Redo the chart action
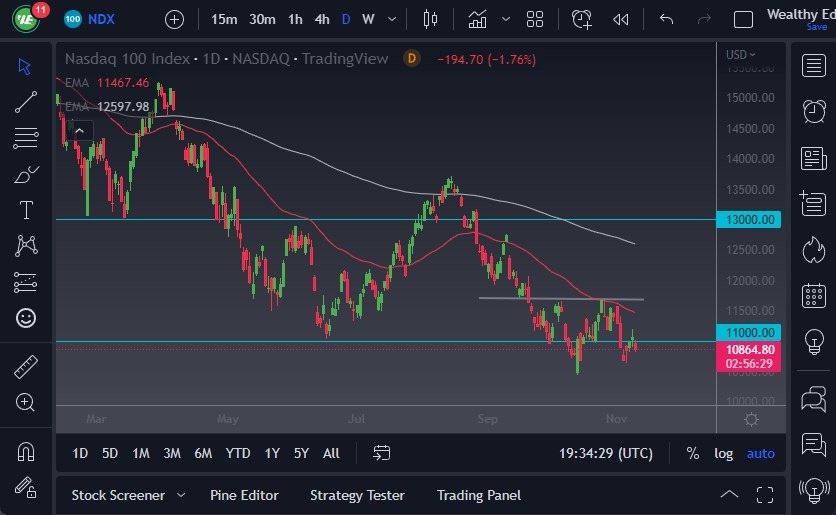Screen dimensions: 836x515 click(704, 20)
